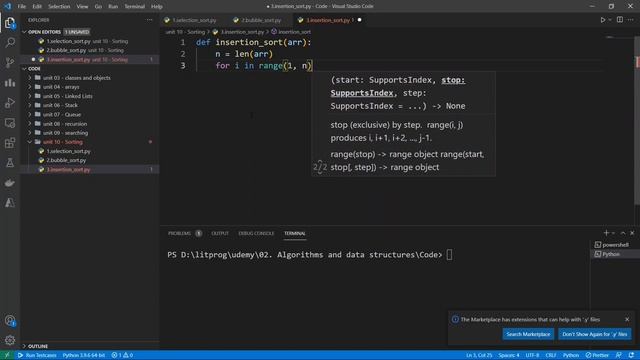Select Python interpreter version in status bar
Screen dimensions: 640x360
pyautogui.click(x=84, y=355)
